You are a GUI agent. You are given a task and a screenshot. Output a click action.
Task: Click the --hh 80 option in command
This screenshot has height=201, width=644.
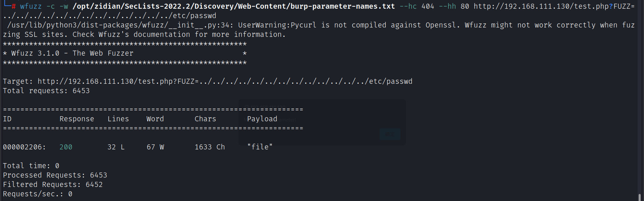coord(454,6)
